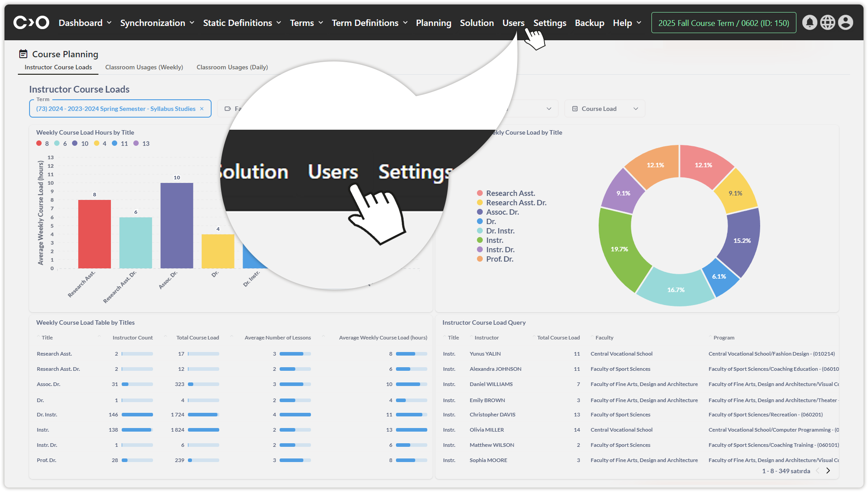868x492 pixels.
Task: Click the notifications bell icon
Action: 809,23
